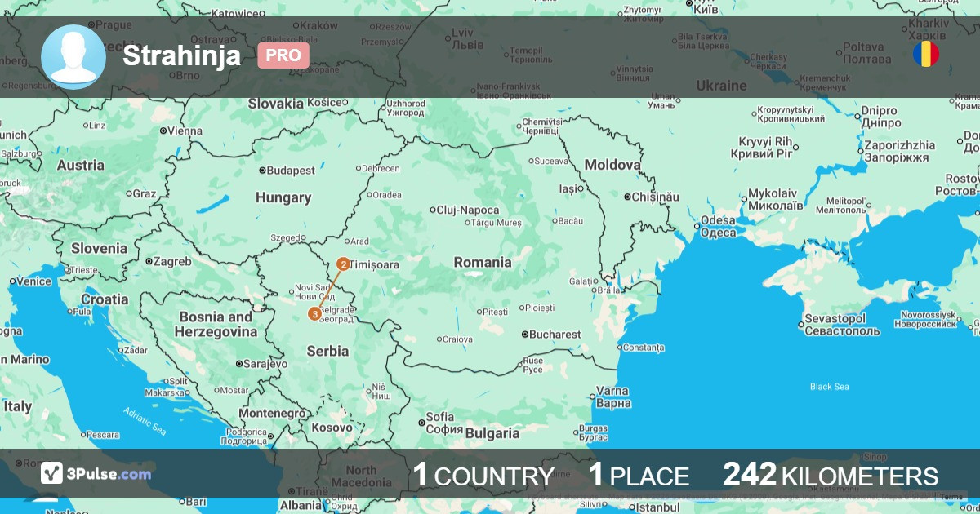This screenshot has width=980, height=514.
Task: Click the 242 KILOMETERS statistic
Action: click(x=830, y=475)
